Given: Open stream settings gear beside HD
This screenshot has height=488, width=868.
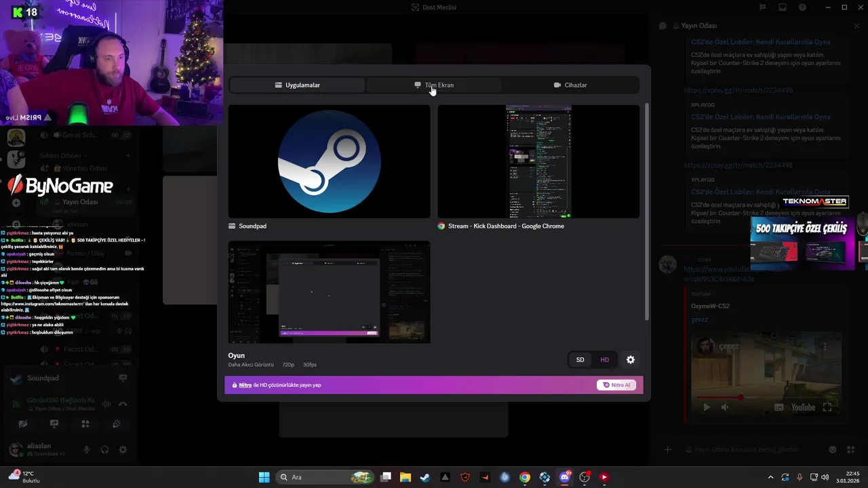Looking at the screenshot, I should (x=631, y=360).
